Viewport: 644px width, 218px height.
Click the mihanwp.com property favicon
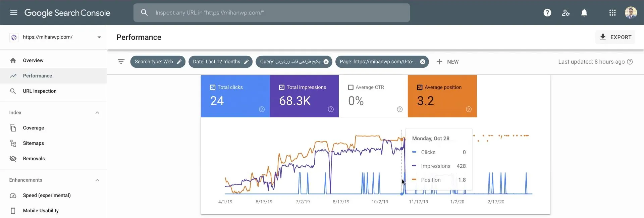[14, 38]
